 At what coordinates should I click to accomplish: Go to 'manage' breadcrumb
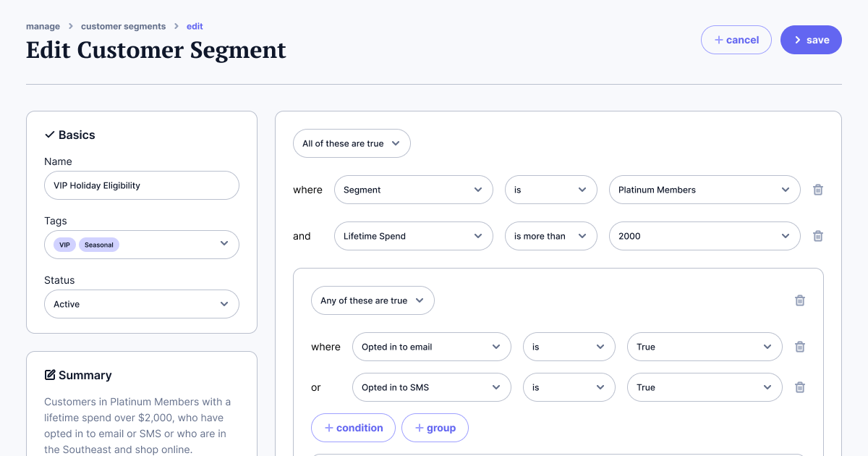coord(43,26)
